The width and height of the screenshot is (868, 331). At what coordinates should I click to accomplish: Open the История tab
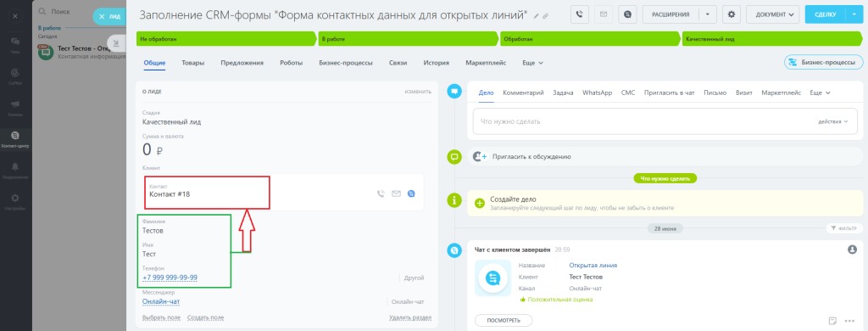tap(437, 63)
